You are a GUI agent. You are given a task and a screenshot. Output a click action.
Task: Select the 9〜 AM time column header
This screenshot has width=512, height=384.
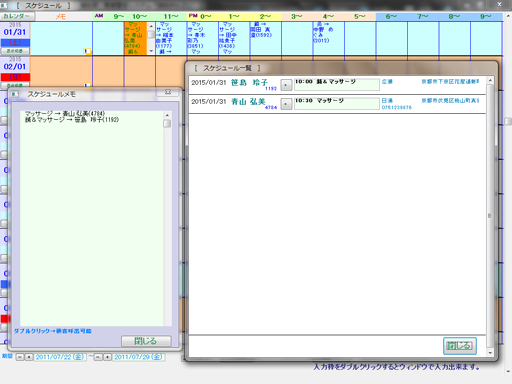[x=118, y=16]
